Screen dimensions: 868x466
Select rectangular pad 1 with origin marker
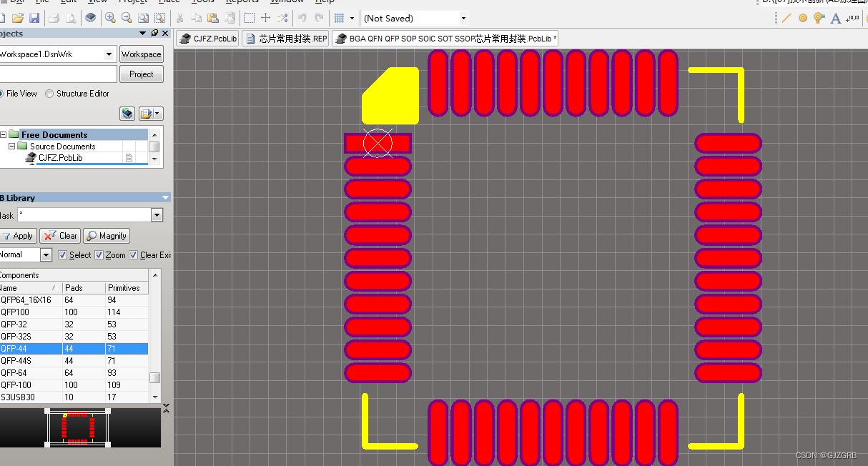[x=378, y=144]
